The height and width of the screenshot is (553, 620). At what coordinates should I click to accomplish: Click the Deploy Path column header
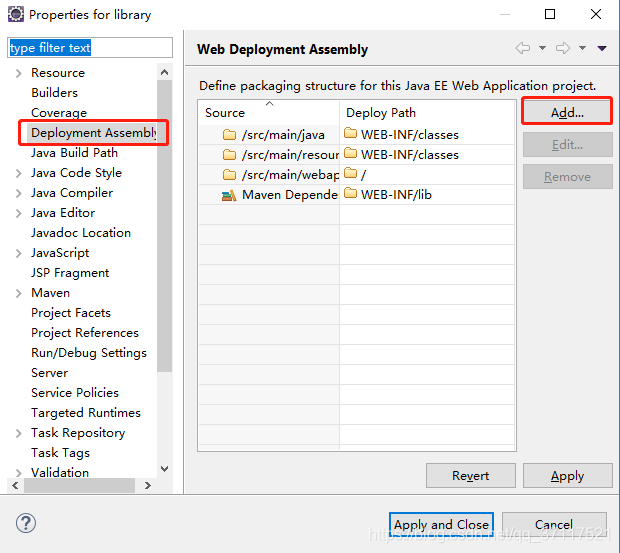coord(427,113)
